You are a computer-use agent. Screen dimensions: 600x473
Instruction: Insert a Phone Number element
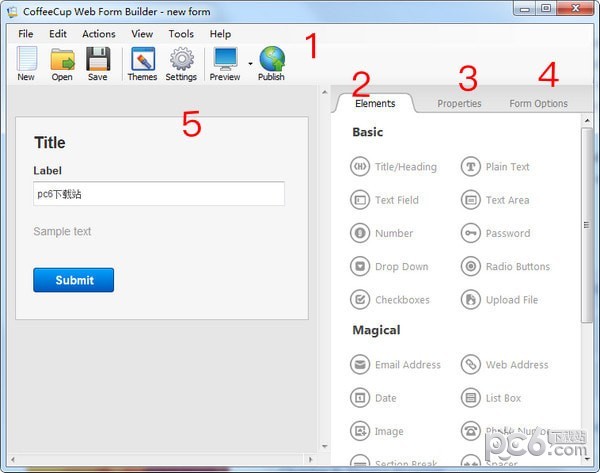(x=505, y=431)
